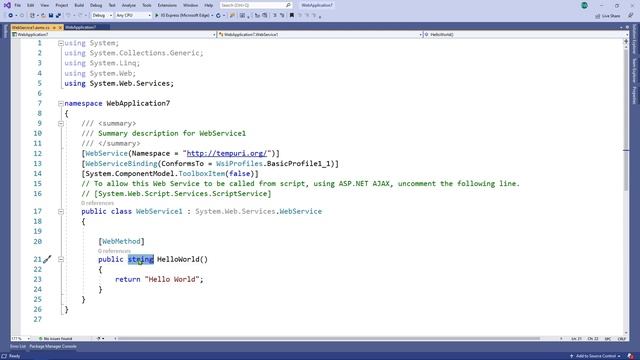Open the Extensions menu

coord(167,5)
